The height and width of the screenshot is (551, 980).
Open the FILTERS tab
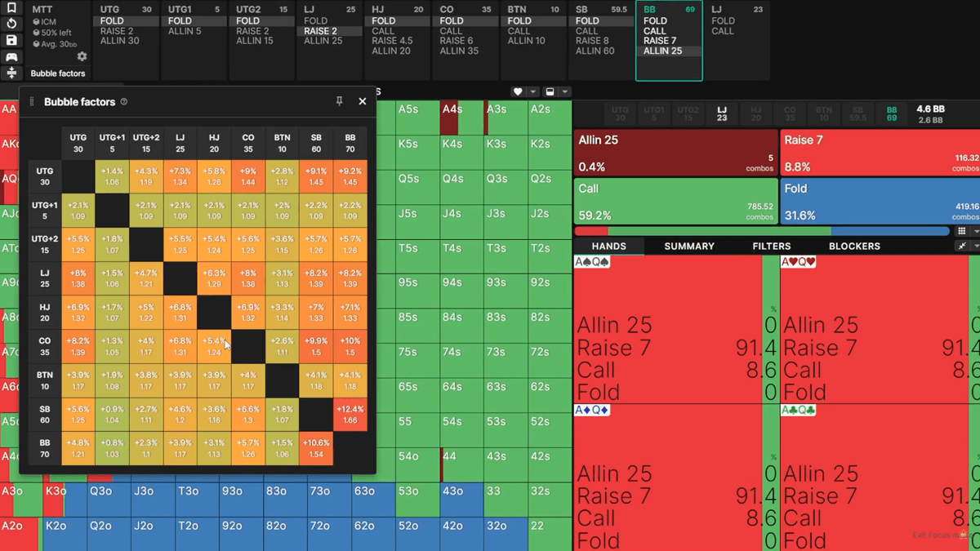[771, 246]
